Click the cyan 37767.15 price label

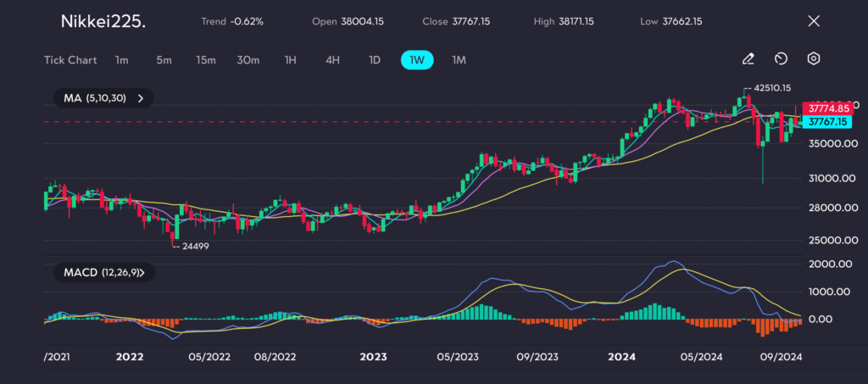coord(828,122)
